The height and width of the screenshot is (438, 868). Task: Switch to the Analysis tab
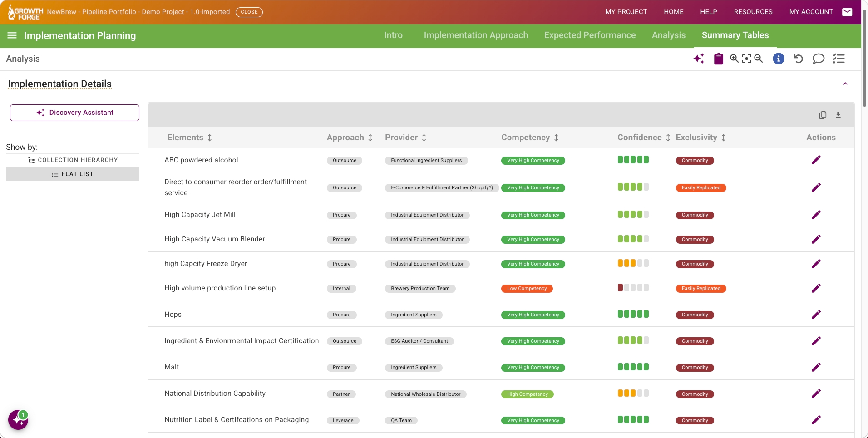tap(669, 35)
